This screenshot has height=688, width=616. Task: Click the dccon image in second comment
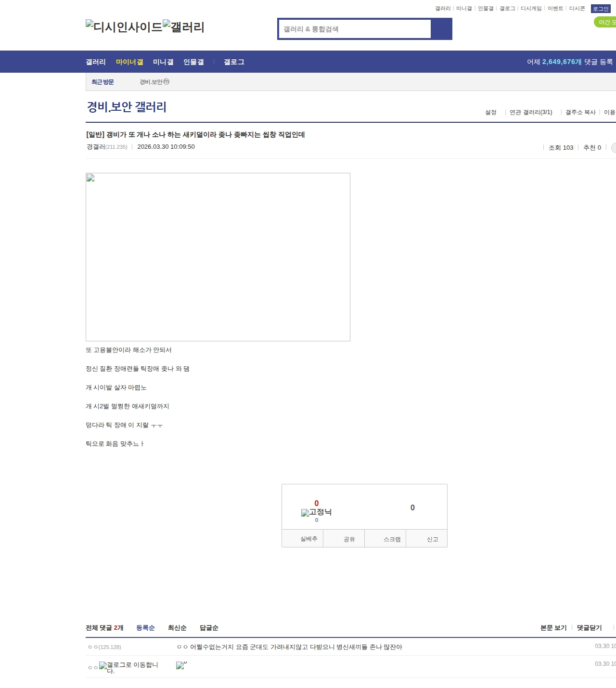(181, 665)
